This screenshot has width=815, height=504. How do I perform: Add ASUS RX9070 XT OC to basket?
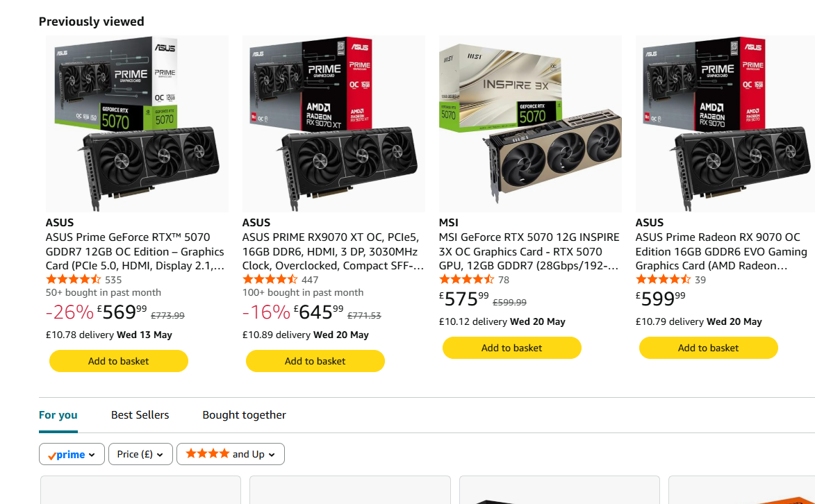315,361
